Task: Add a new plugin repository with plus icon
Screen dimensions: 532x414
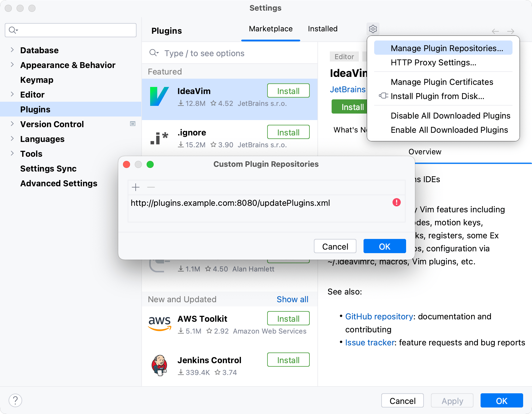Action: coord(136,187)
